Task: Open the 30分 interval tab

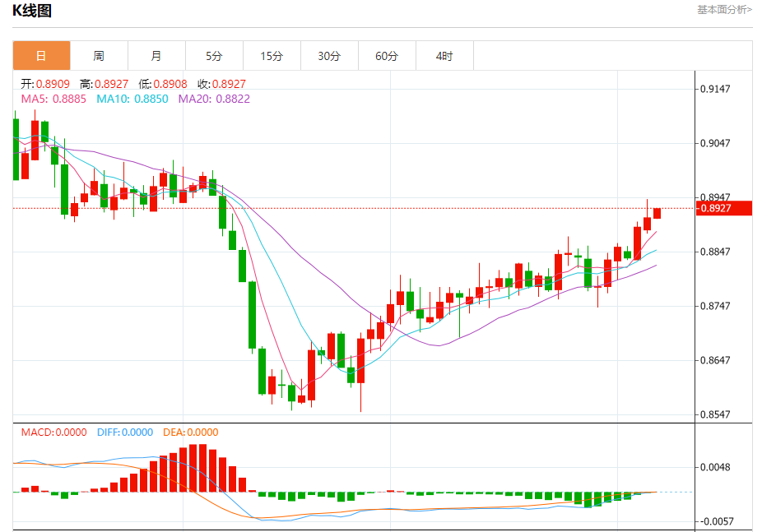Action: (329, 56)
